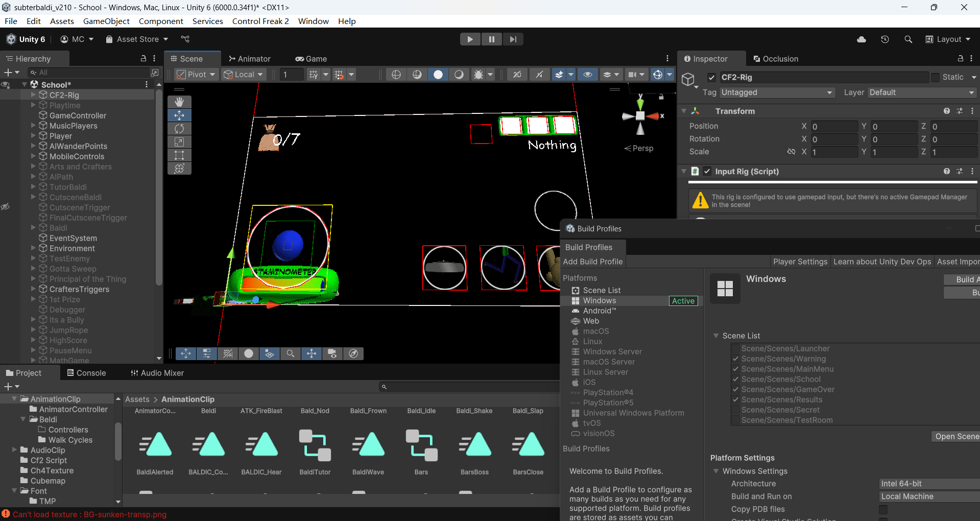Open Transform component help icon
The width and height of the screenshot is (980, 521).
[x=947, y=111]
